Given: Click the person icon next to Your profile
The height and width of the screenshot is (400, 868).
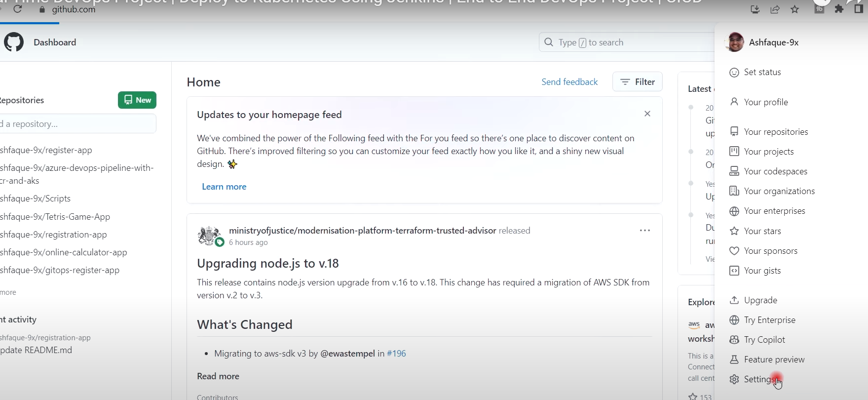Looking at the screenshot, I should click(x=734, y=102).
